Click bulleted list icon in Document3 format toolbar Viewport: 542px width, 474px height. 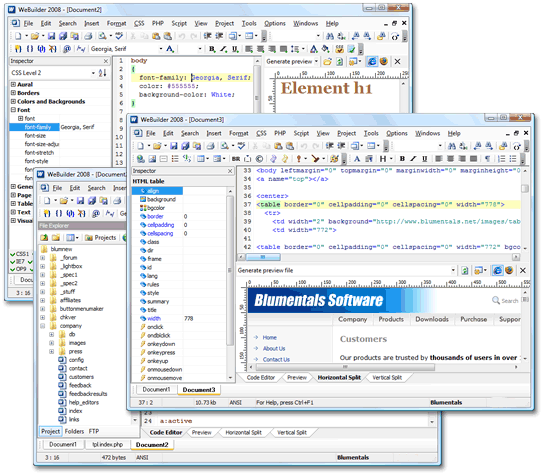[x=513, y=159]
